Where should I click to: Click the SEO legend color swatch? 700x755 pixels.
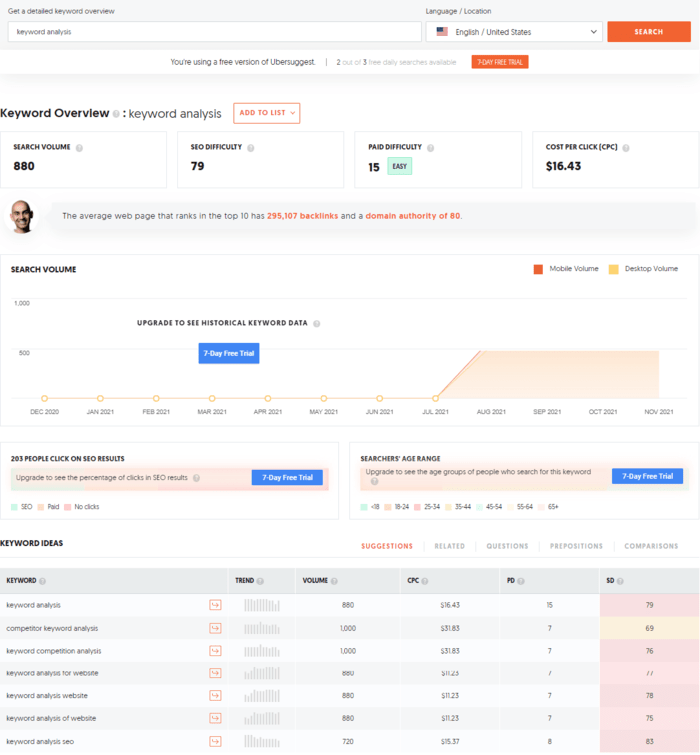pyautogui.click(x=14, y=507)
